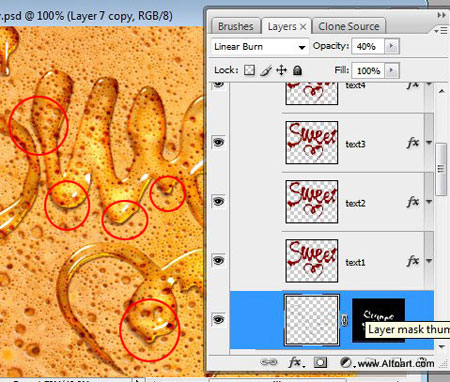Toggle Lock image pixels brush icon
The image size is (450, 382).
pos(266,71)
